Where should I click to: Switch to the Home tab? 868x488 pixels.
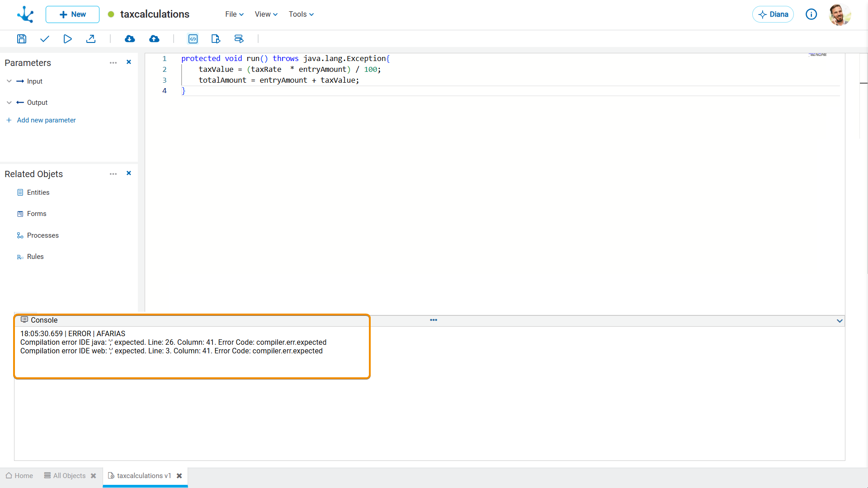tap(19, 476)
